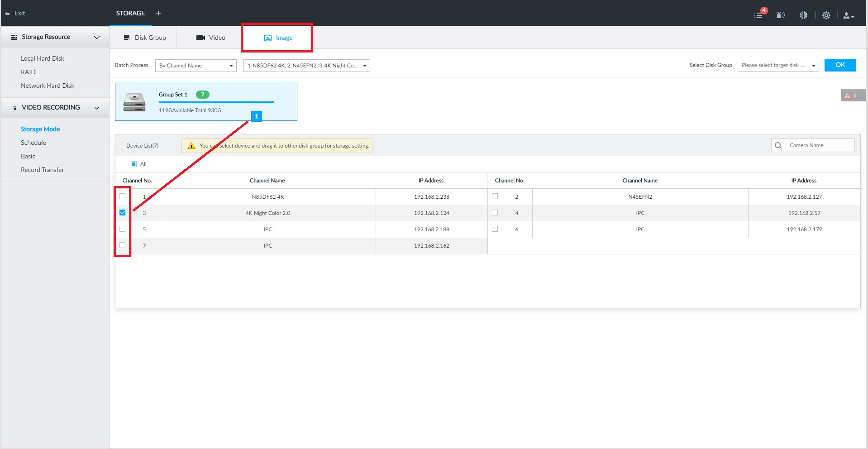Open the Select Disk Group dropdown
Viewport: 868px width, 449px height.
click(777, 65)
